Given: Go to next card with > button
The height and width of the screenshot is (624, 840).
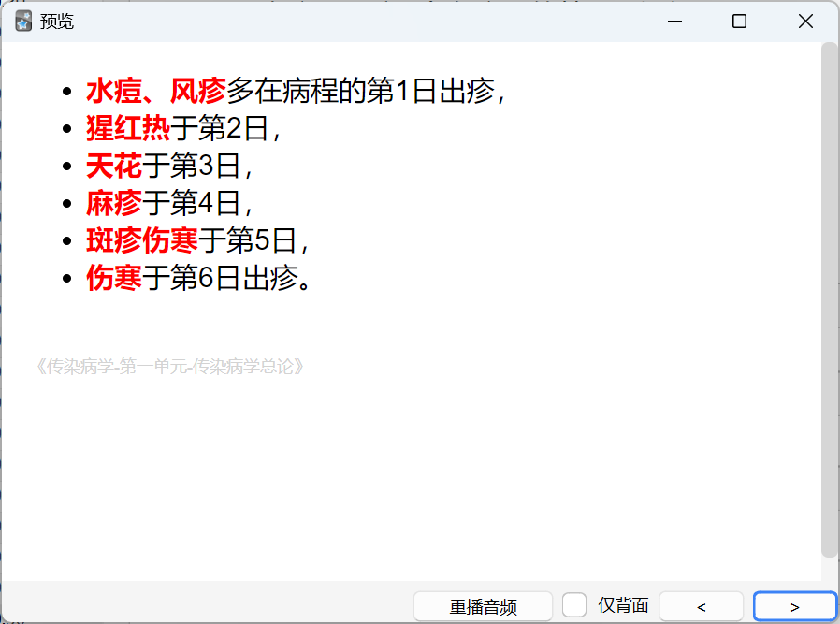Looking at the screenshot, I should click(x=795, y=606).
